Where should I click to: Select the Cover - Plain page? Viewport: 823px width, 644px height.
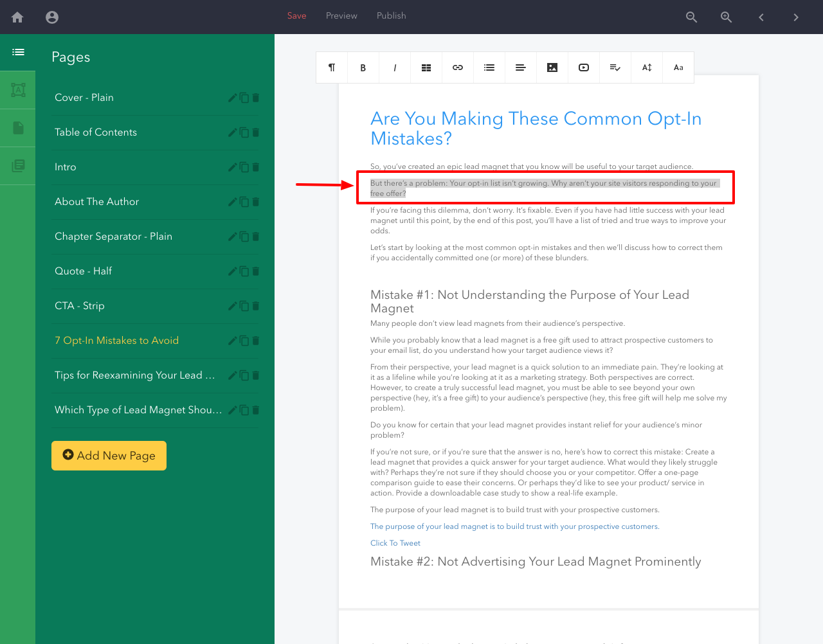tap(84, 98)
